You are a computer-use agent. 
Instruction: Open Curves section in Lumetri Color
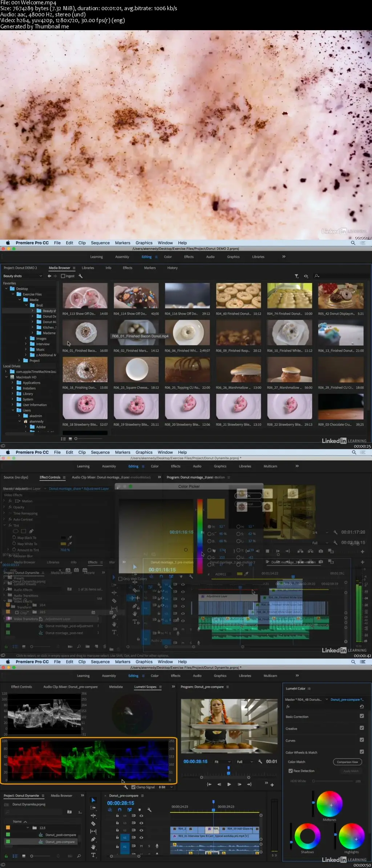291,740
